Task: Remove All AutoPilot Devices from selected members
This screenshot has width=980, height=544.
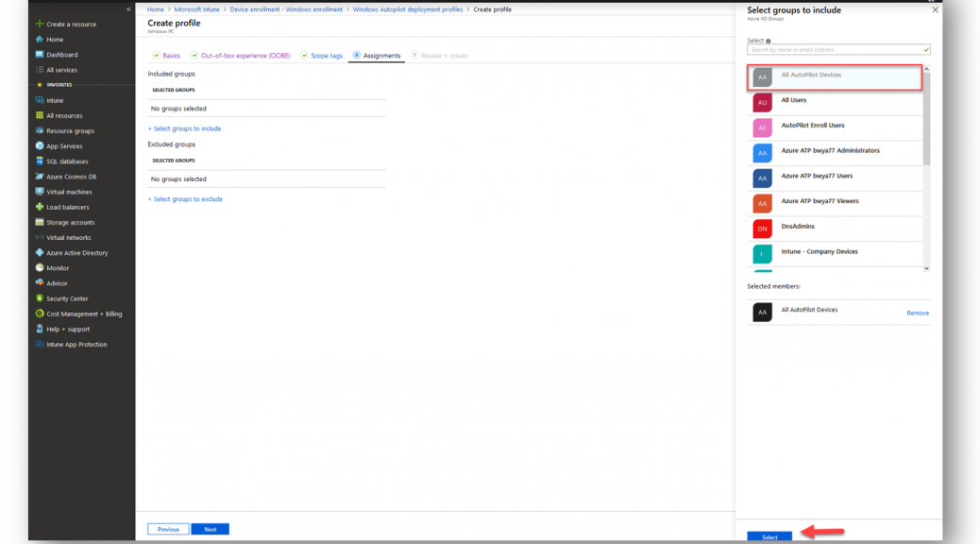Action: point(918,313)
